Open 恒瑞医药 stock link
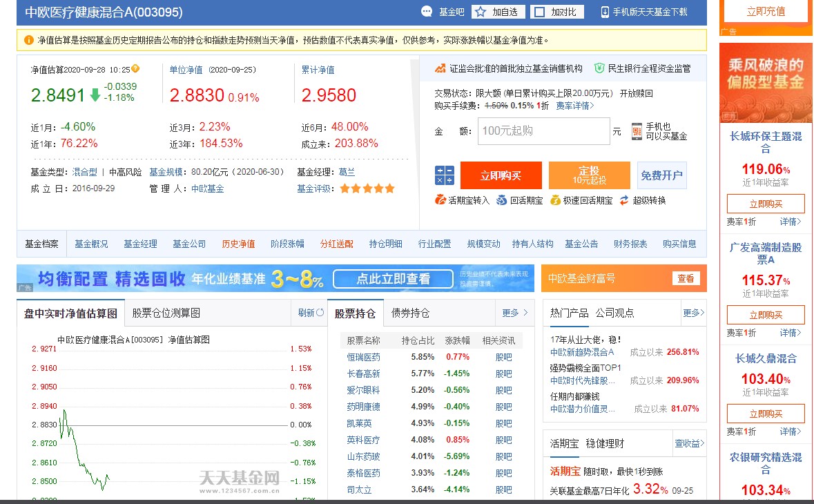Viewport: 814px width, 504px height. pos(363,357)
